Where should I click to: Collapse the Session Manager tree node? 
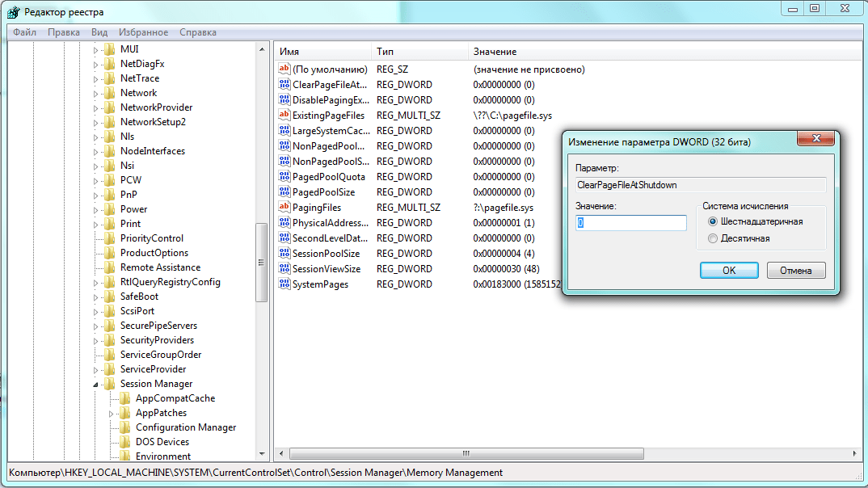(95, 385)
